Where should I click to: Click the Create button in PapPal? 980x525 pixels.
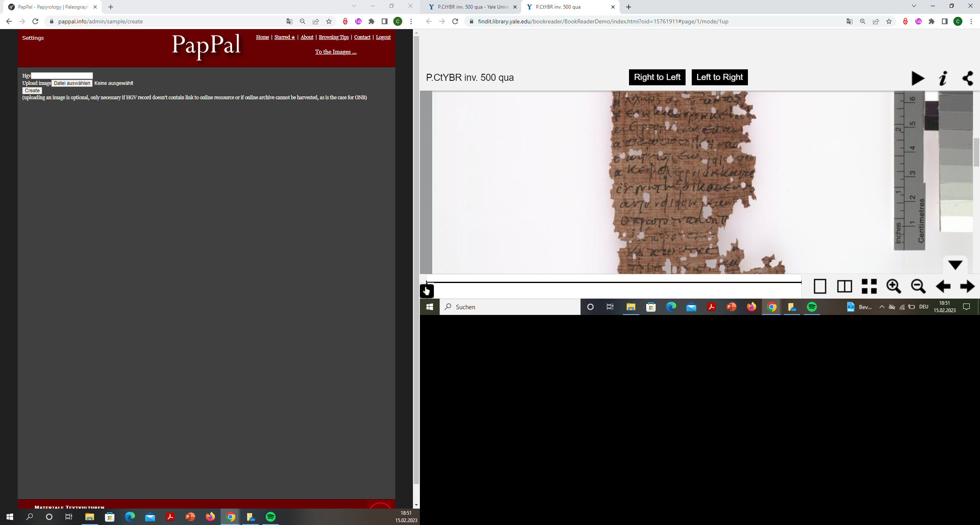[32, 91]
